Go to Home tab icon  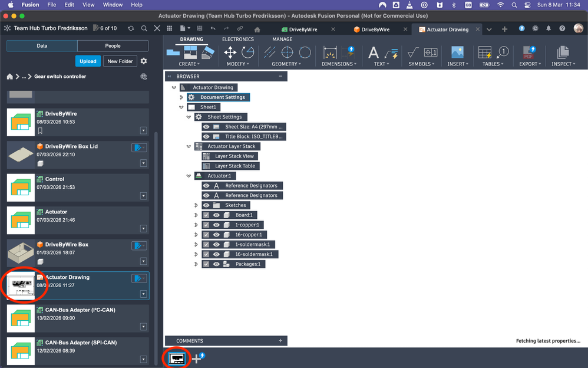(257, 29)
